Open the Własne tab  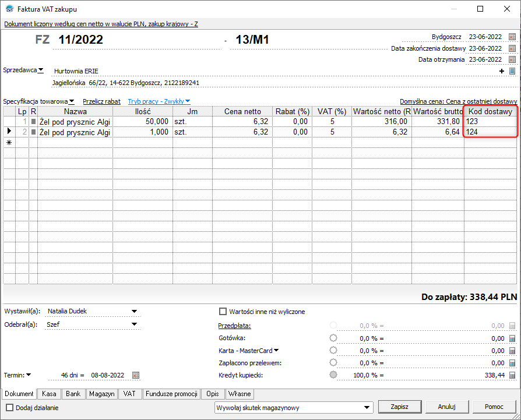pyautogui.click(x=240, y=394)
